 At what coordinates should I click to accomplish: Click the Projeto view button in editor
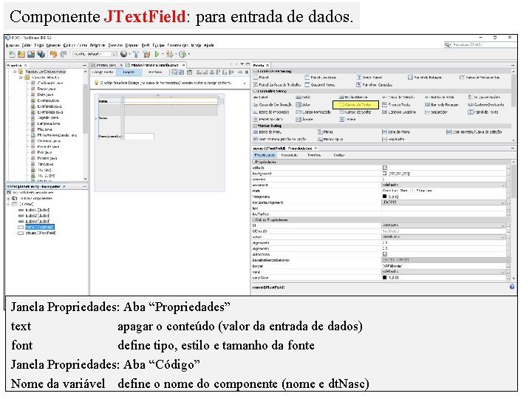coord(129,72)
